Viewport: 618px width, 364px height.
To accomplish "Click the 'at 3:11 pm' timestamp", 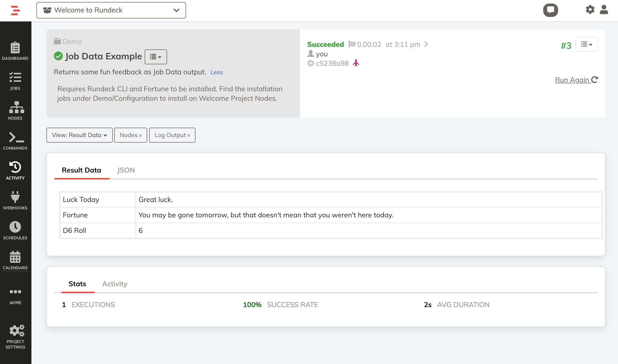I will pyautogui.click(x=403, y=44).
